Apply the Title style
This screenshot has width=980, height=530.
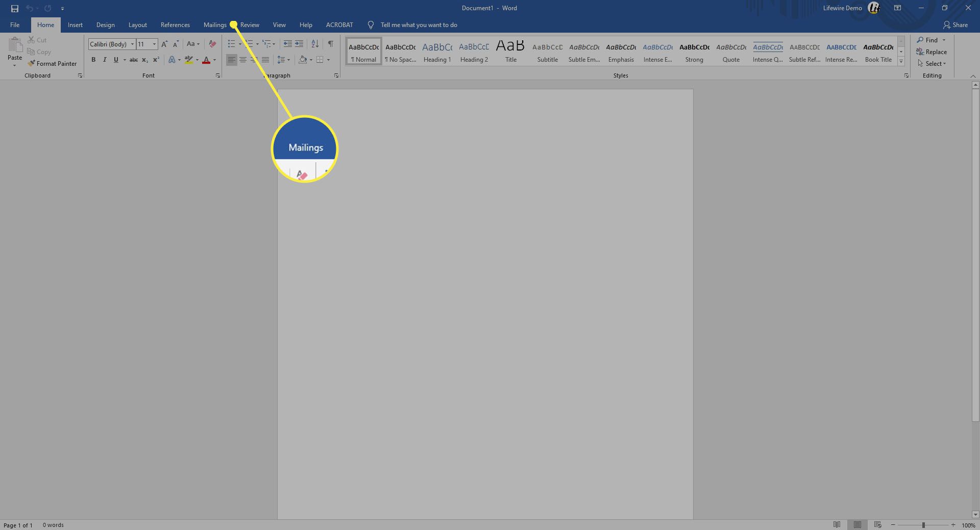[x=511, y=51]
